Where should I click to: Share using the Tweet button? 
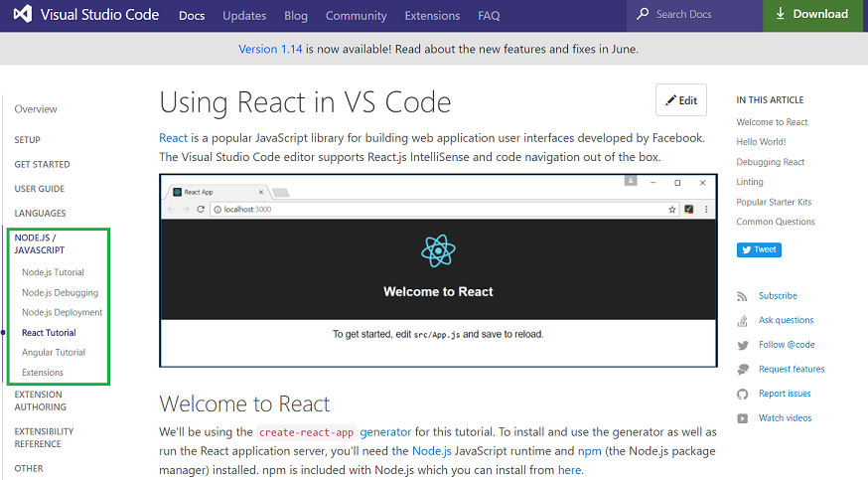coord(759,249)
